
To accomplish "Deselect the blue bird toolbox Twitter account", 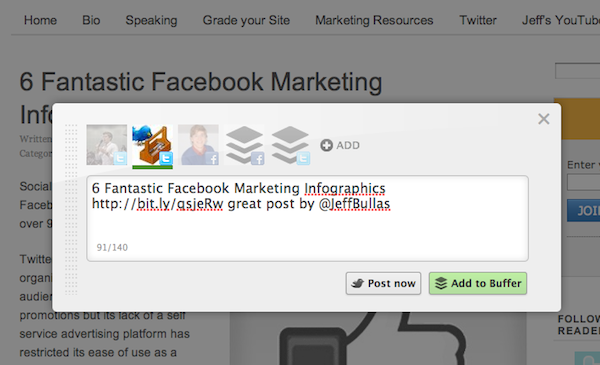I will pos(152,145).
